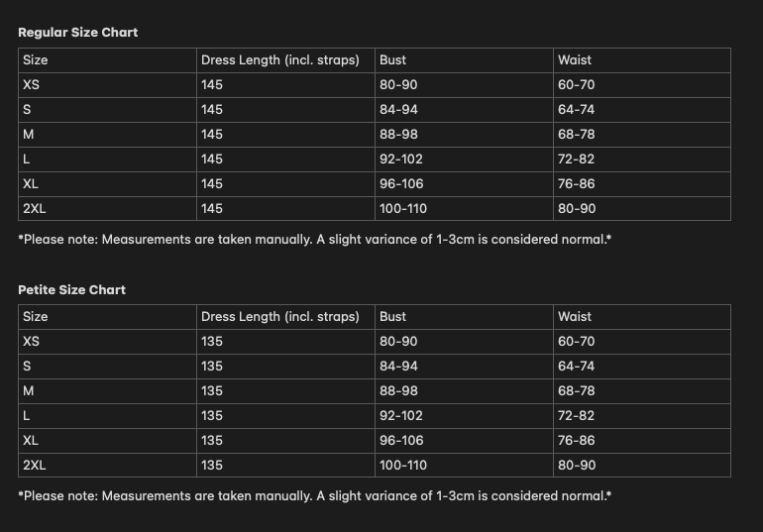Click Waist column header in Petite chart
Image resolution: width=763 pixels, height=532 pixels.
(x=575, y=317)
